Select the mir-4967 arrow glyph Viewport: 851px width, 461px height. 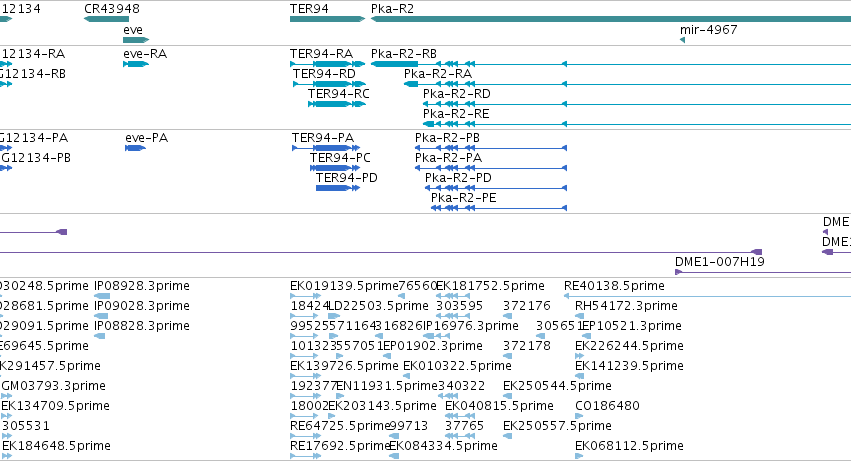click(x=682, y=40)
